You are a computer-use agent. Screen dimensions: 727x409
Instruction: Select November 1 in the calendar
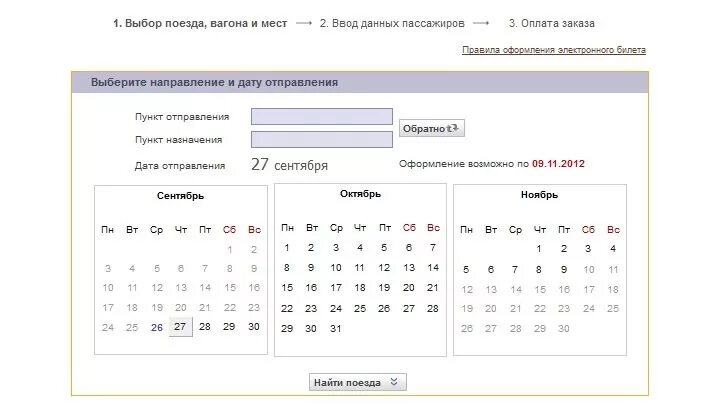pos(539,249)
